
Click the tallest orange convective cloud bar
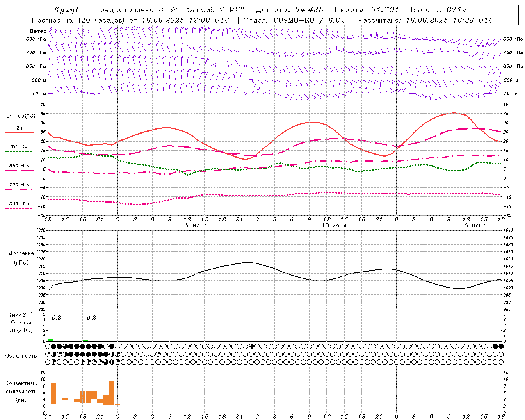coord(112,393)
